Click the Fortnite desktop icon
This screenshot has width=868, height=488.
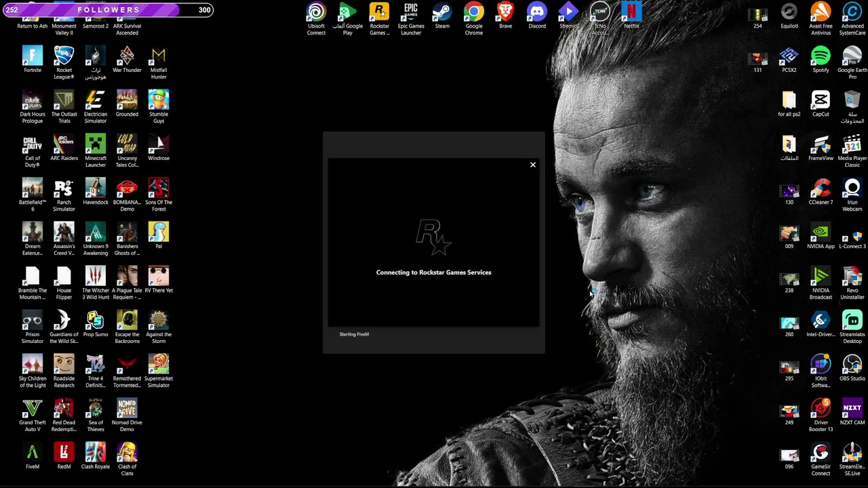point(33,60)
